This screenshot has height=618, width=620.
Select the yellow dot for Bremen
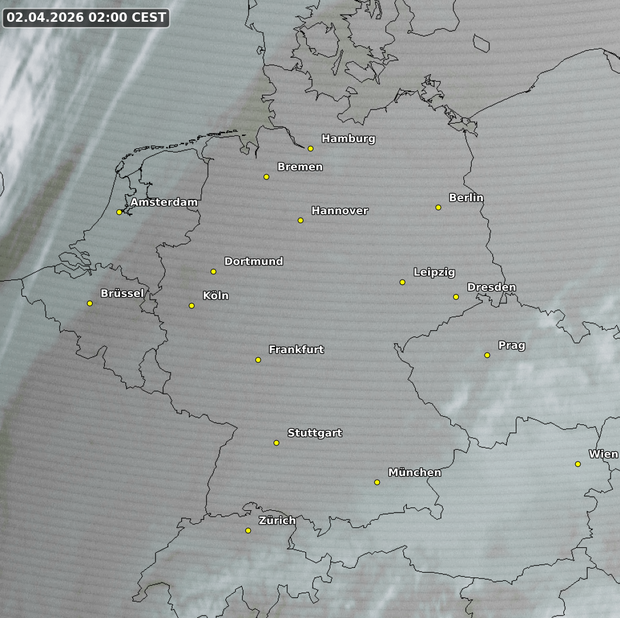(266, 177)
